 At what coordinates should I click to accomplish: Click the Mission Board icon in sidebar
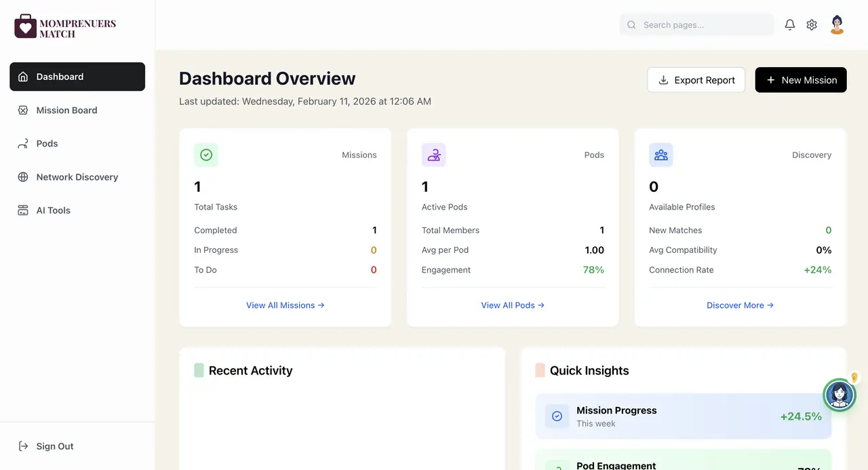[x=23, y=110]
